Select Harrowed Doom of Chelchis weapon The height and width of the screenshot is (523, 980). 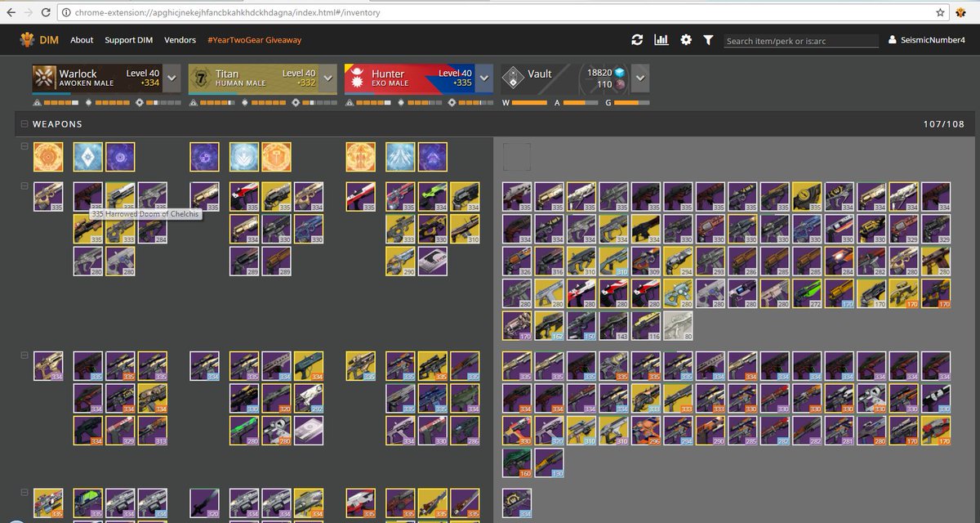(x=88, y=196)
